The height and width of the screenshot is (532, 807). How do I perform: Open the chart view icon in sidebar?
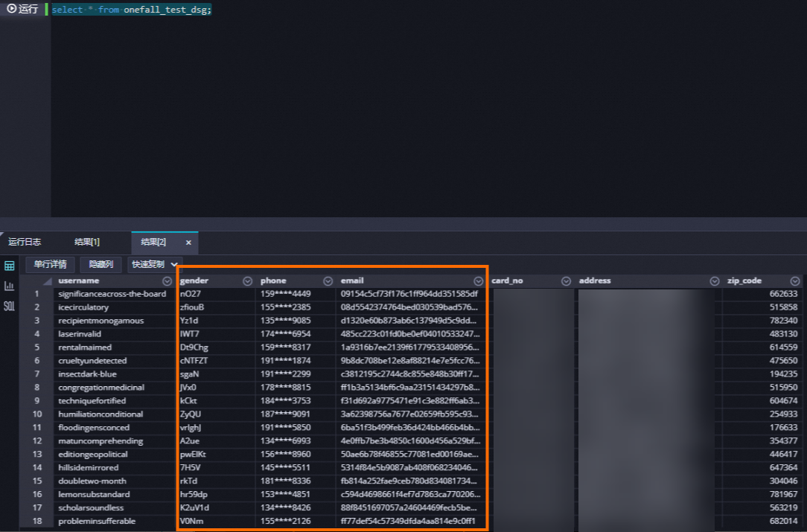click(9, 286)
